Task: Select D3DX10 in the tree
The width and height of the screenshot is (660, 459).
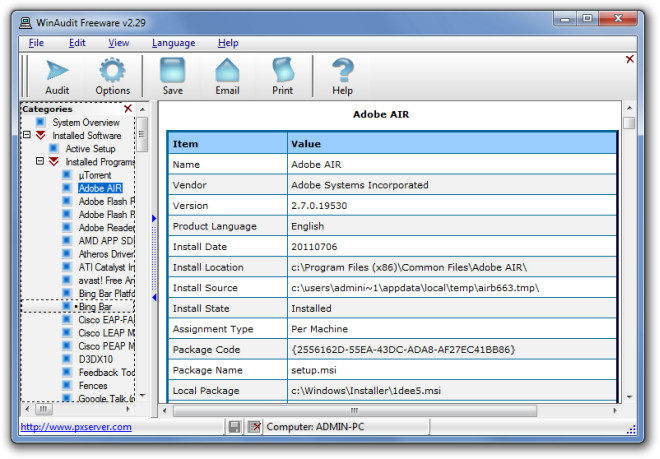Action: click(96, 360)
